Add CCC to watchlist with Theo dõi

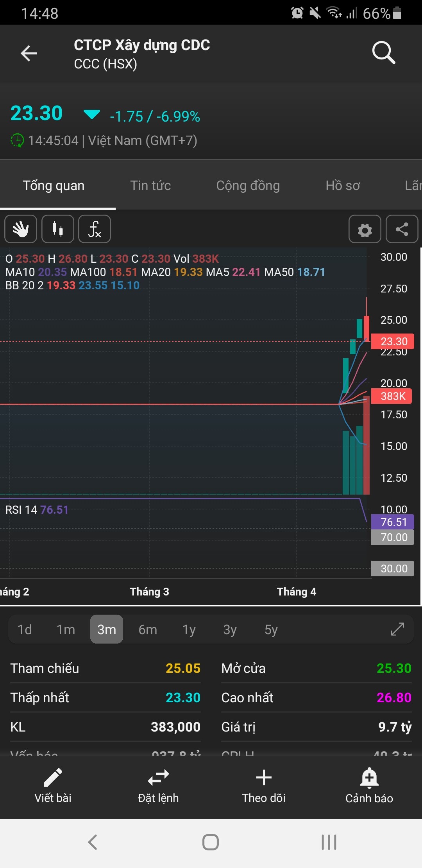(264, 778)
